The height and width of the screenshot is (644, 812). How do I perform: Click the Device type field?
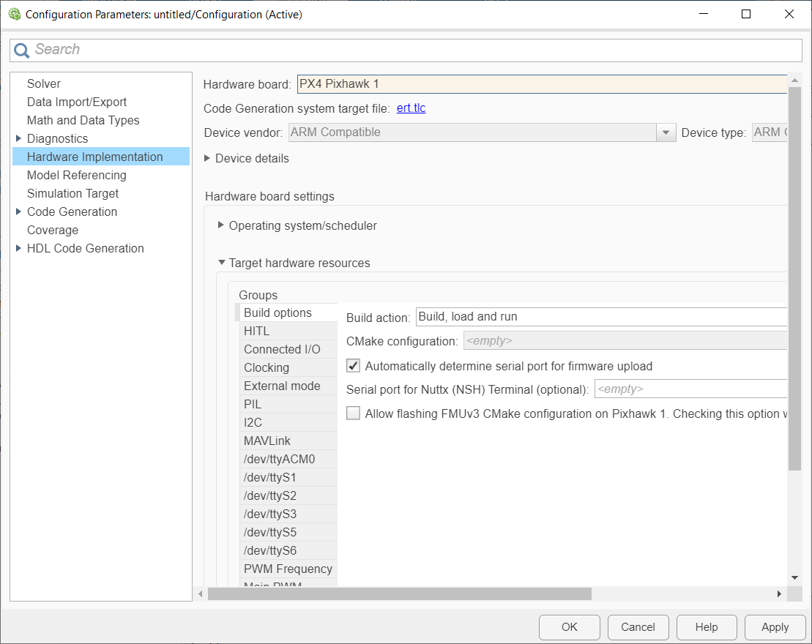tap(770, 132)
